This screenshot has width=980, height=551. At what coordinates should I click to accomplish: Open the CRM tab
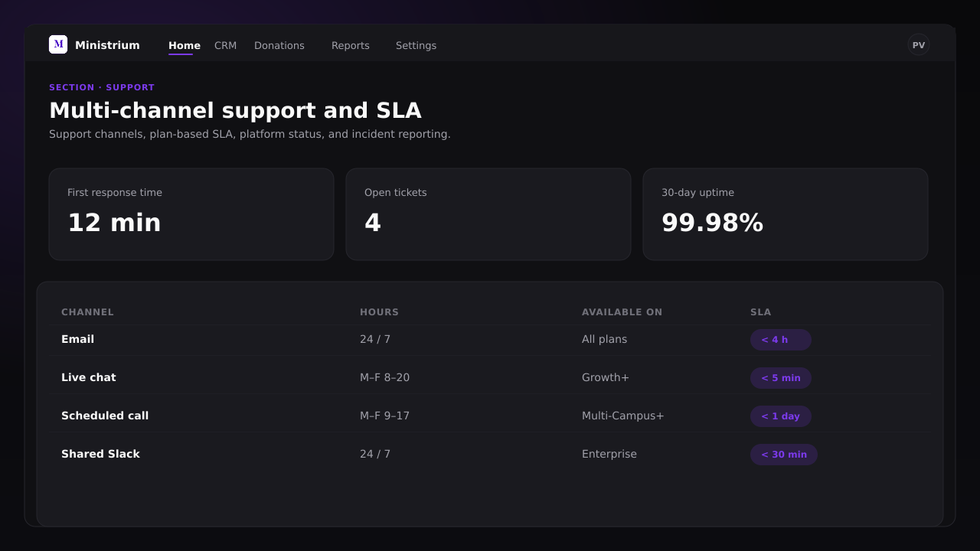click(x=225, y=46)
